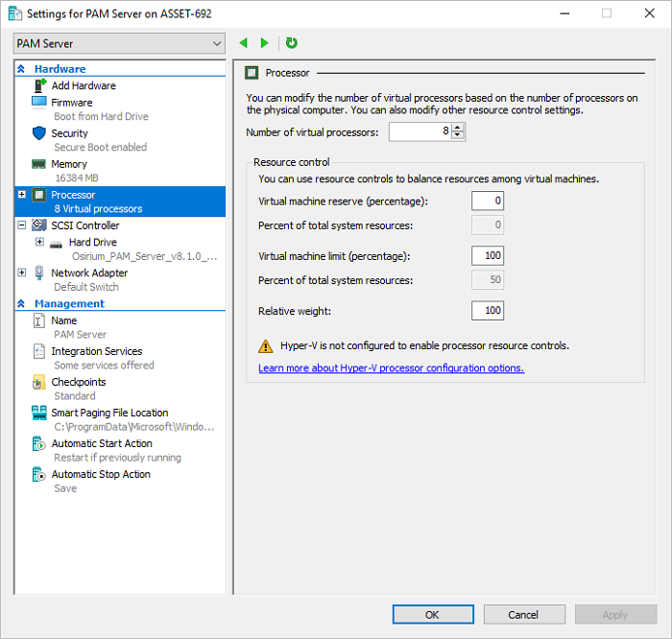The image size is (672, 639).
Task: Click the Memory chip icon
Action: [x=39, y=164]
